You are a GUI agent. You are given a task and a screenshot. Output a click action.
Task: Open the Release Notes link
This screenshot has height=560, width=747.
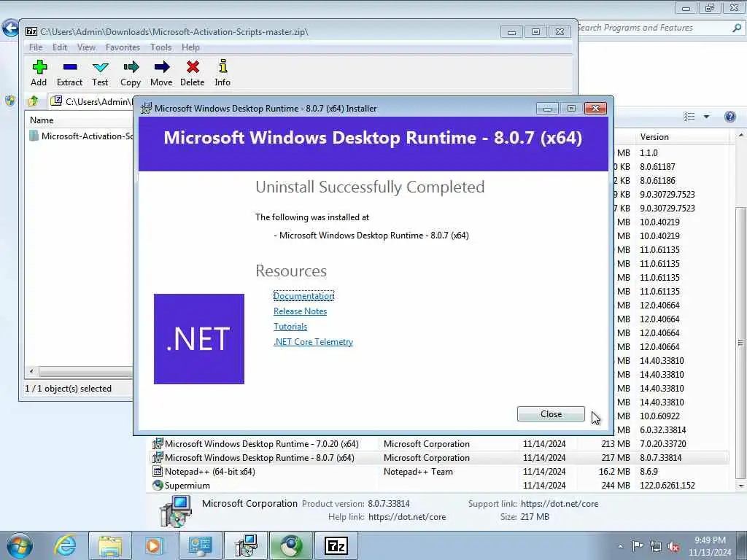pos(300,311)
